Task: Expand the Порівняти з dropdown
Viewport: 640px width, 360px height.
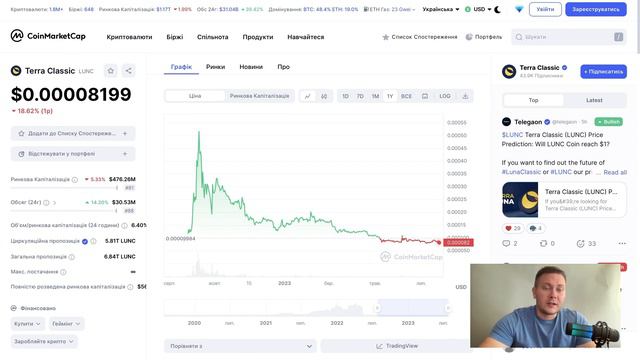Action: click(240, 346)
